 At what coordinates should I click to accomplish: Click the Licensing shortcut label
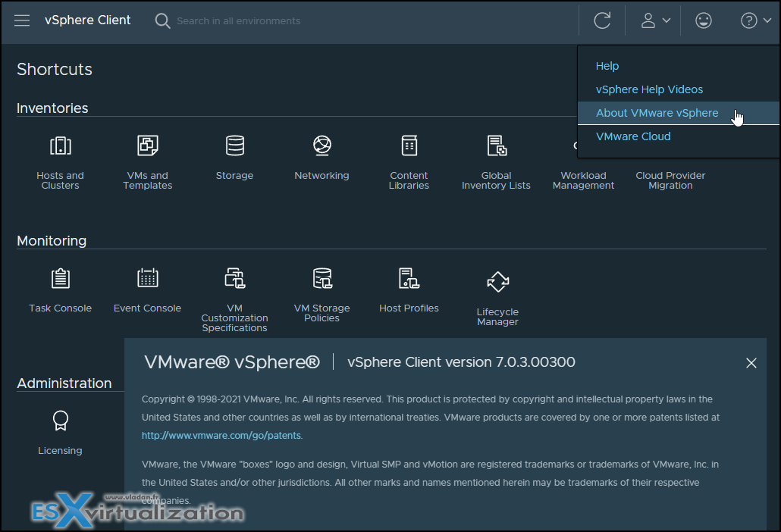(x=60, y=450)
